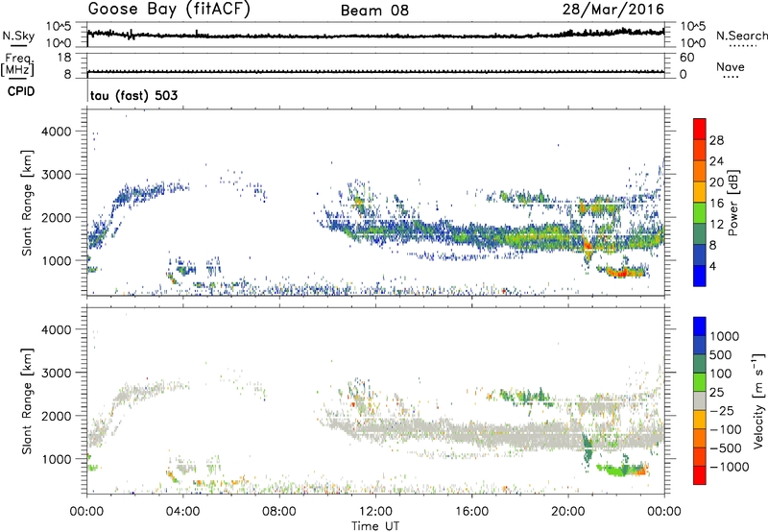Click the 'Goose Bay (fitACF)' title text

pos(169,10)
